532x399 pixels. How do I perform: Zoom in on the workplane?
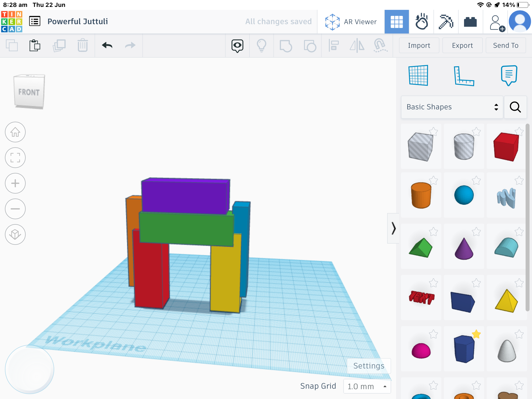pos(15,183)
